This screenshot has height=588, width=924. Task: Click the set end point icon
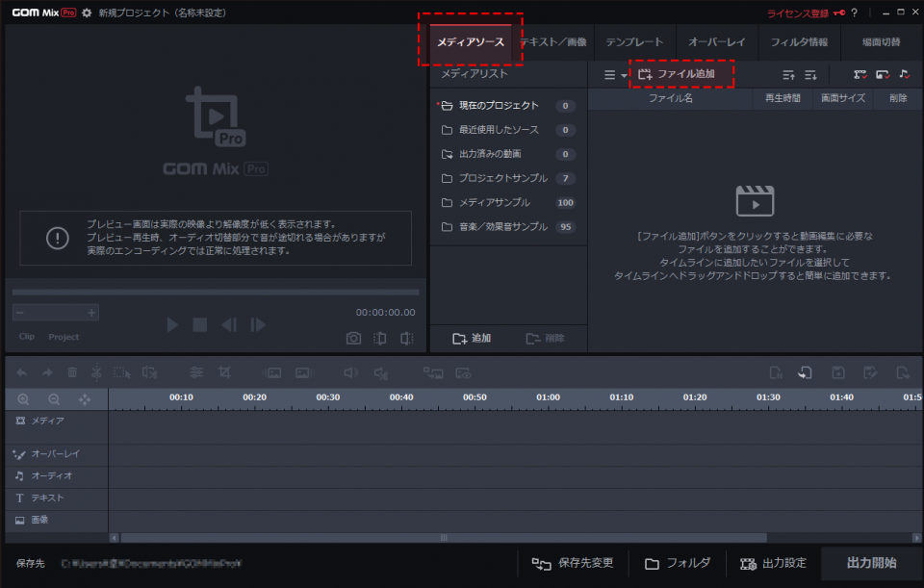(x=406, y=338)
